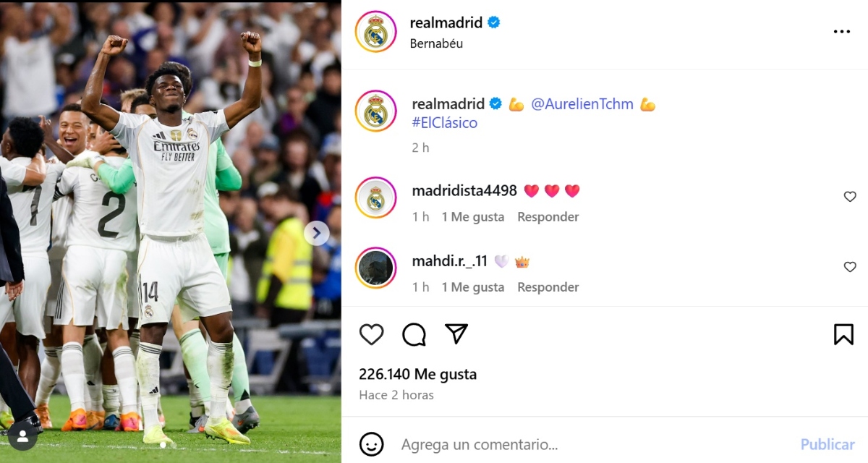The image size is (868, 463).
Task: View likes on mahdi.r._.11's comment
Action: coord(473,287)
